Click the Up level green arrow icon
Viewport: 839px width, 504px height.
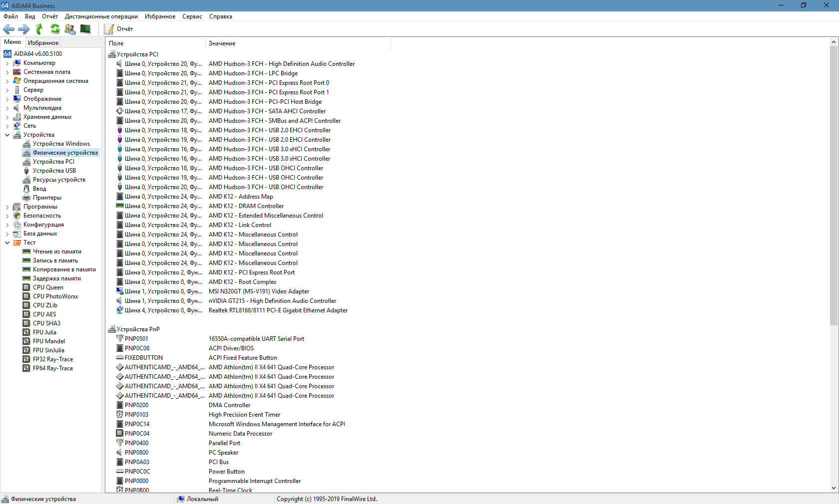[39, 29]
